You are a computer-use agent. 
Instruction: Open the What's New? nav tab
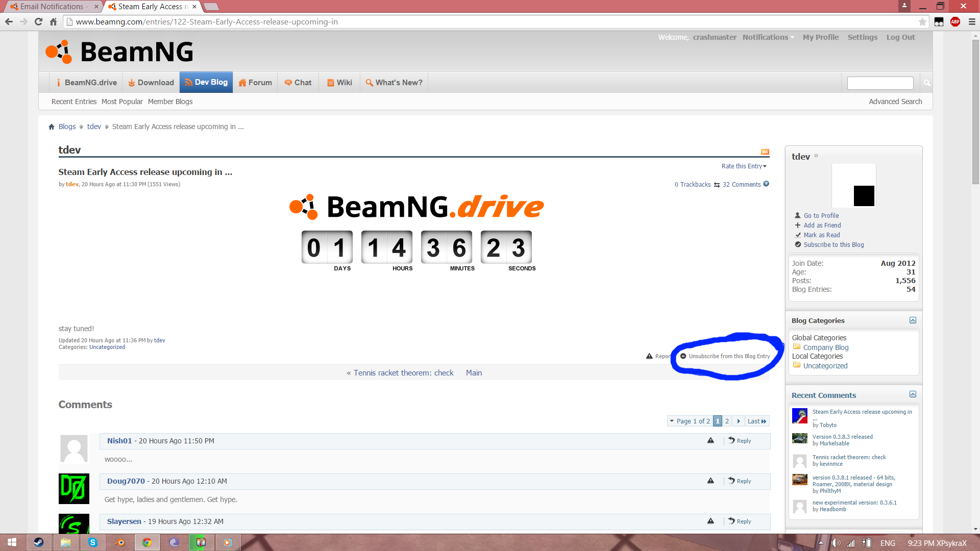coord(394,83)
